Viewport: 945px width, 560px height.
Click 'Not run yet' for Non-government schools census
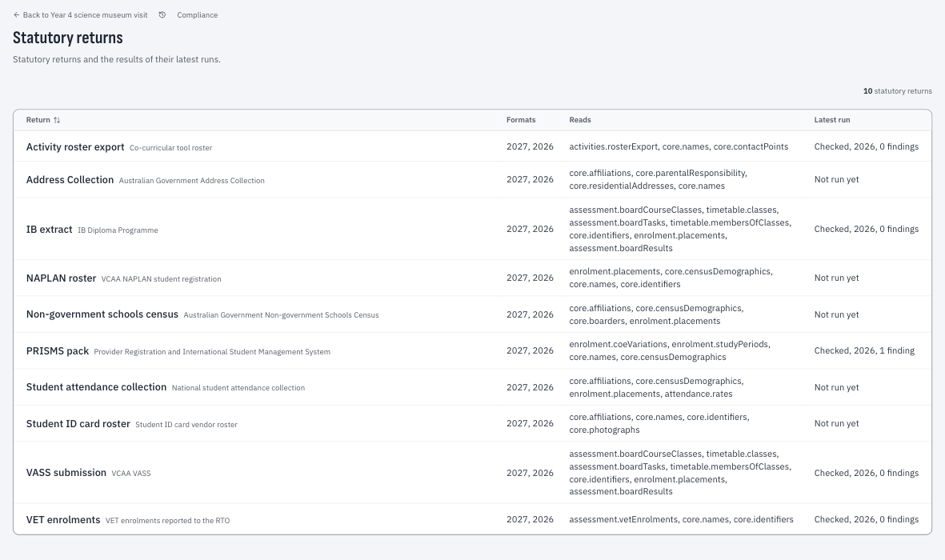point(836,314)
